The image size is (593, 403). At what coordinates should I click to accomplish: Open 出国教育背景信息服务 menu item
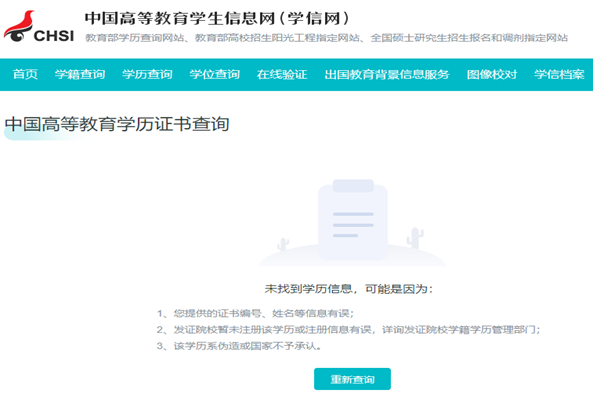(387, 74)
